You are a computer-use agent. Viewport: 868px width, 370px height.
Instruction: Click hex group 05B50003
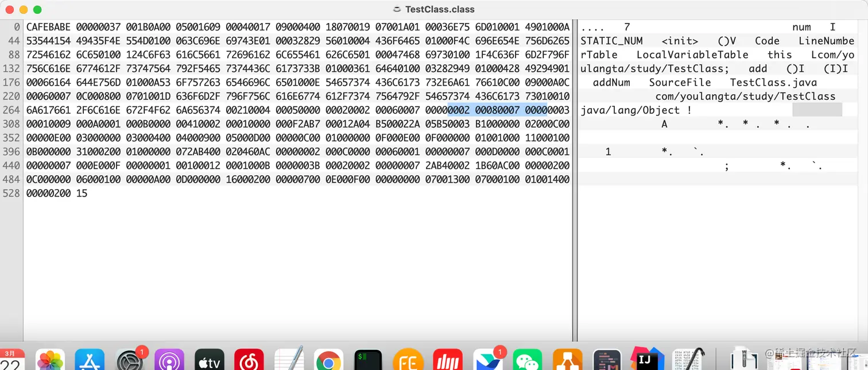[x=447, y=124]
